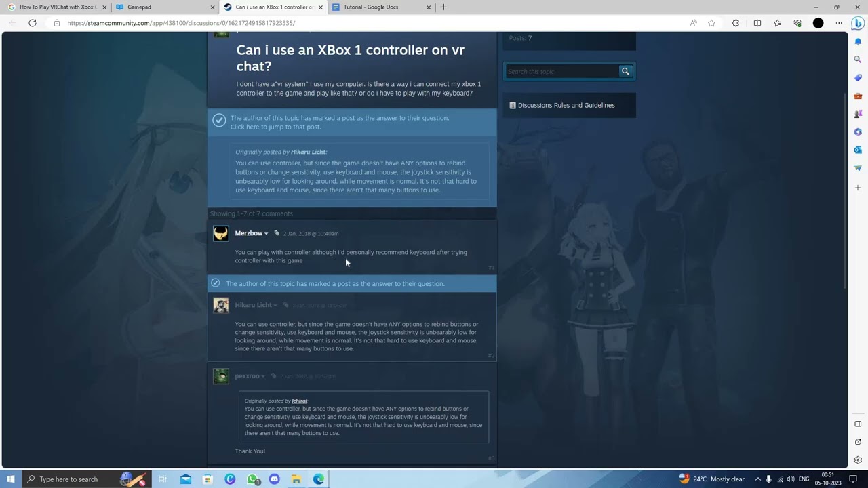View site information lock icon
The image size is (868, 488).
pos(57,23)
